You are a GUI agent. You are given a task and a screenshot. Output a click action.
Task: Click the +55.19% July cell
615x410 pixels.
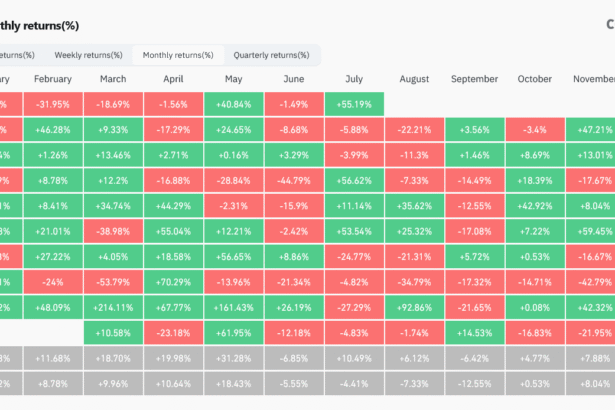click(x=354, y=103)
